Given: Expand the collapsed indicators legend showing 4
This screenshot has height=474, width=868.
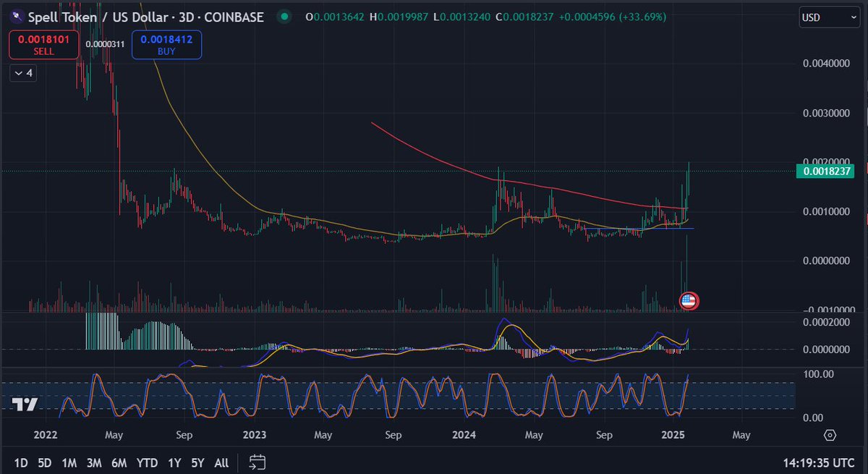Looking at the screenshot, I should (22, 72).
